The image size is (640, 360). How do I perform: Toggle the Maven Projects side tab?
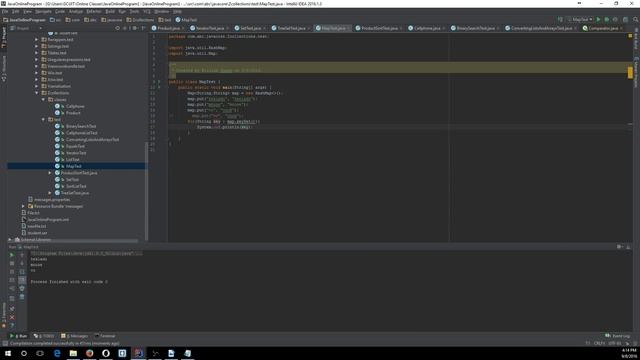point(636,72)
